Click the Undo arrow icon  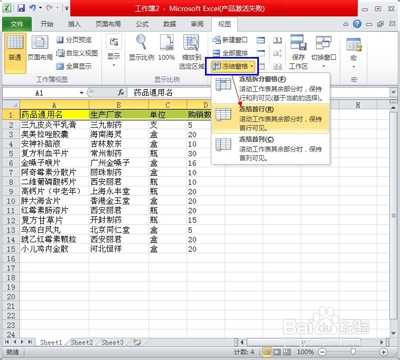(x=32, y=8)
